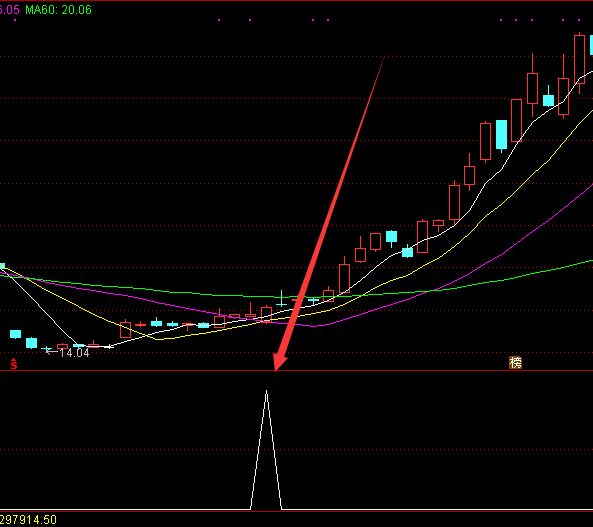Click the first large red candle after the low
Image resolution: width=593 pixels, height=527 pixels.
(x=125, y=330)
